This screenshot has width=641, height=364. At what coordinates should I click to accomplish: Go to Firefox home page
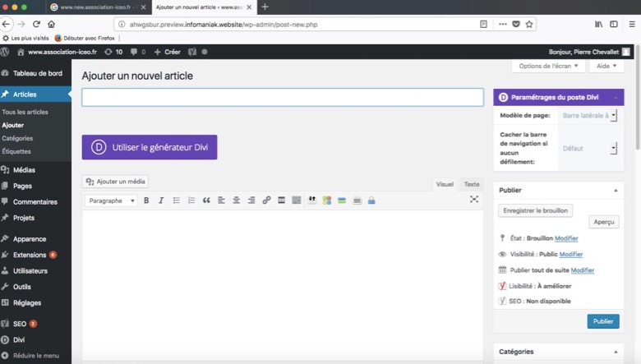tap(52, 24)
